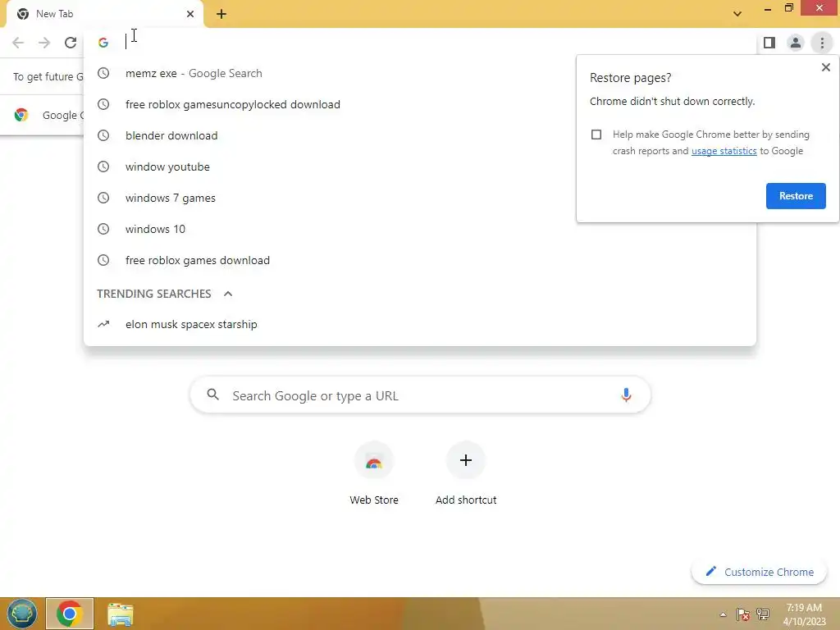This screenshot has width=840, height=630.
Task: Click the Windows Start orb
Action: point(21,614)
